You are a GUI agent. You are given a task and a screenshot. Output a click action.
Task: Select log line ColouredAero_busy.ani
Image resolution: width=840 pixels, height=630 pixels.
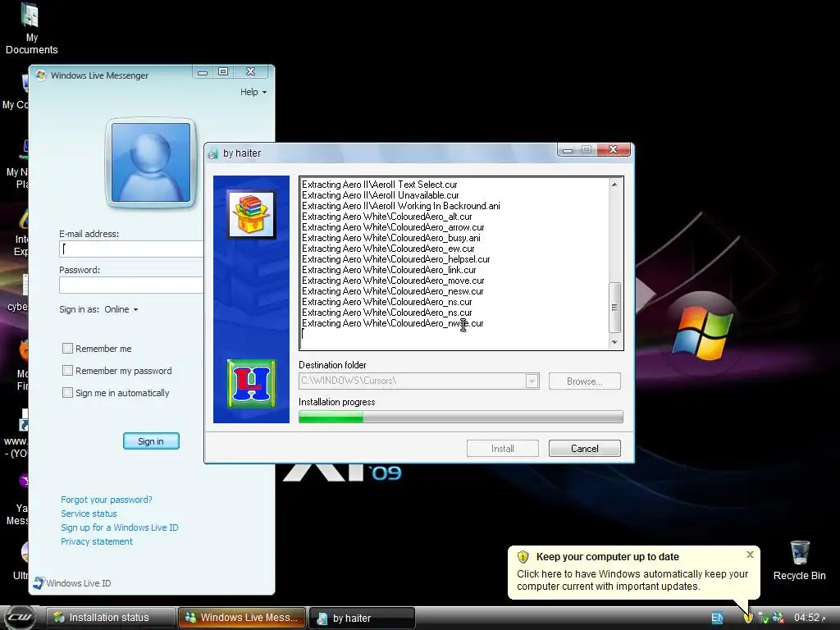[391, 238]
